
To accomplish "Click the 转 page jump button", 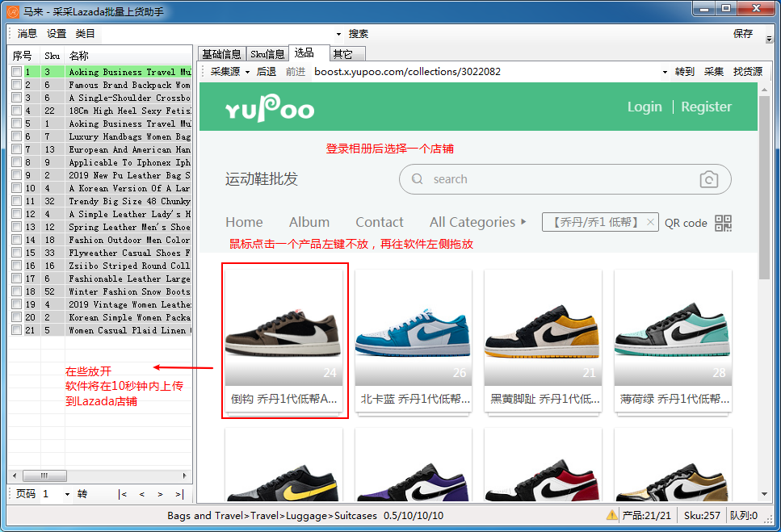I will (x=82, y=494).
